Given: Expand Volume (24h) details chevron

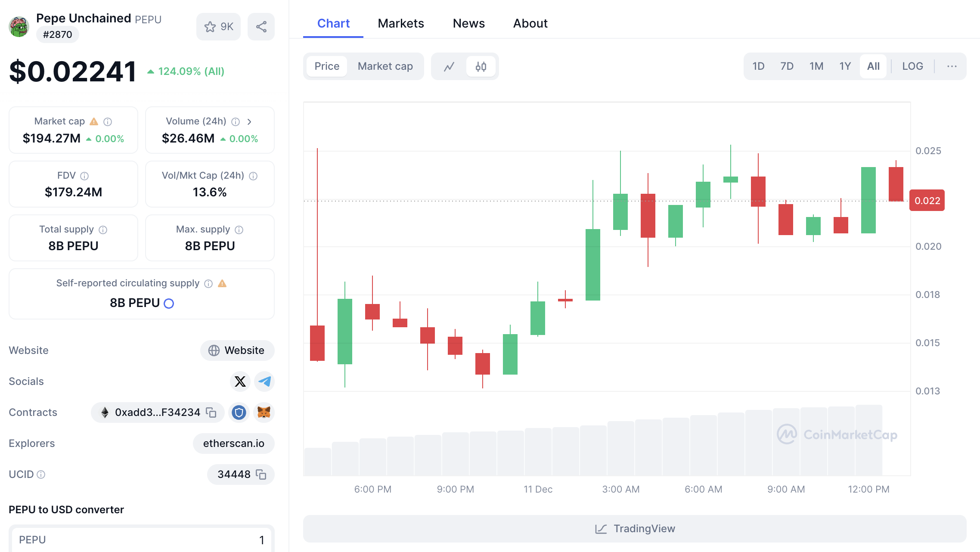Looking at the screenshot, I should (249, 122).
